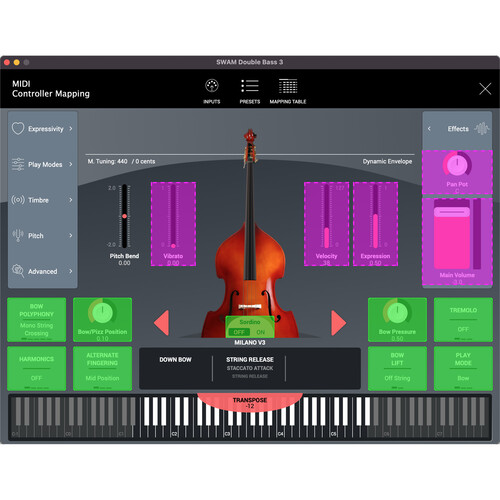Close the MIDI Controller Mapping view

(485, 89)
